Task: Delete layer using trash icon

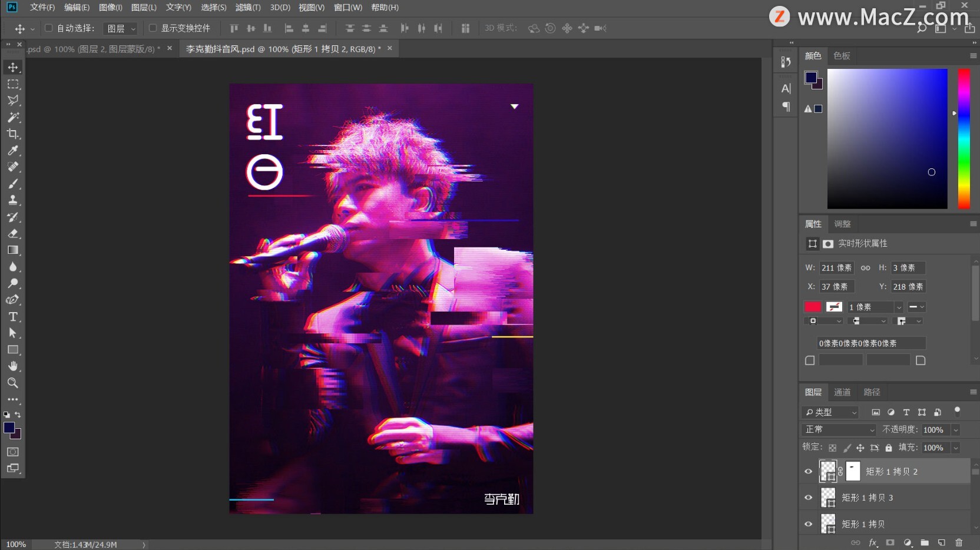Action: (959, 542)
